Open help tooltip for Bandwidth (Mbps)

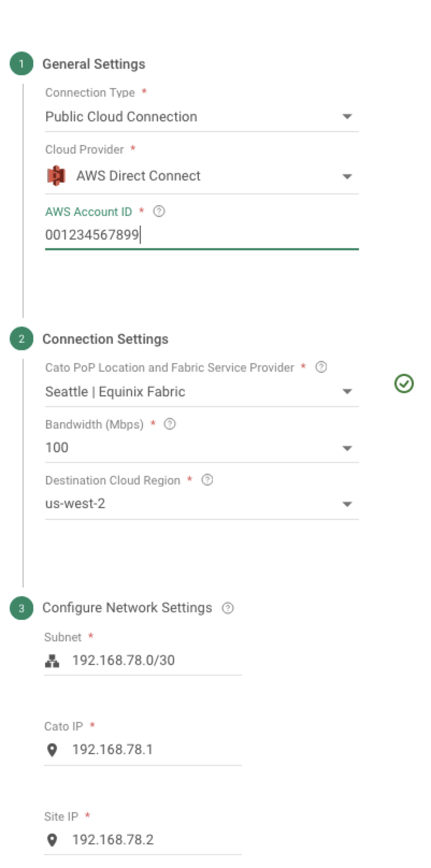coord(170,424)
